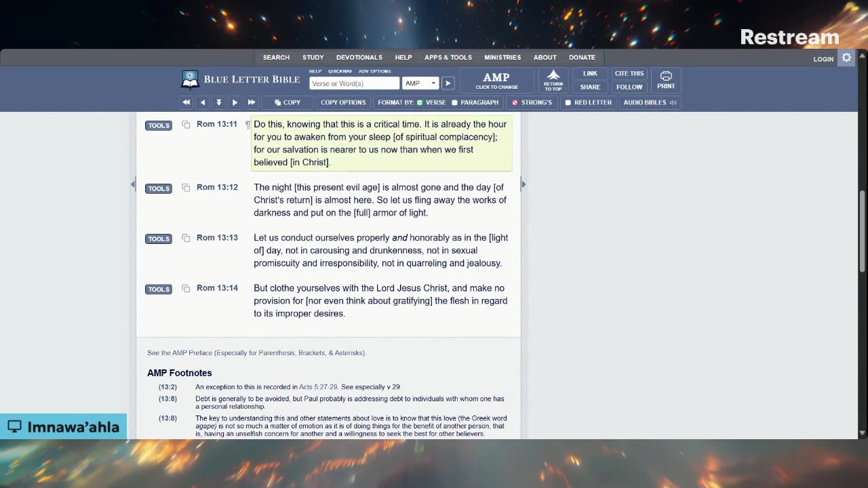The height and width of the screenshot is (488, 868).
Task: Click Return to Top icon
Action: pos(553,81)
